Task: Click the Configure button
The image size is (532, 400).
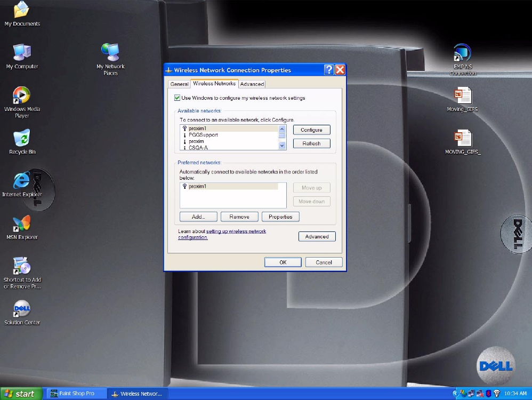Action: (311, 130)
